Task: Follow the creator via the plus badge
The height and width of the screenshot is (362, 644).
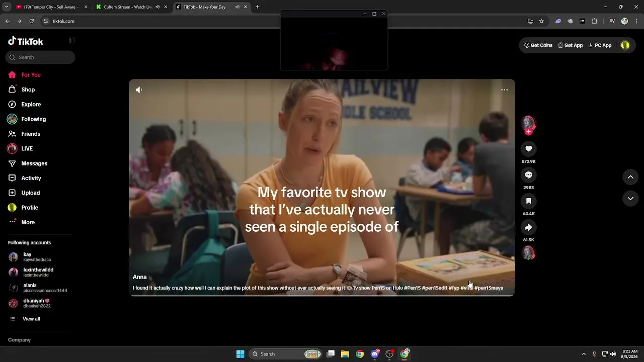Action: pos(528,132)
